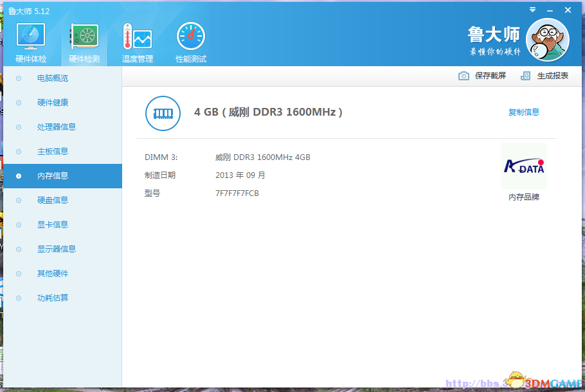Image resolution: width=585 pixels, height=392 pixels.
Task: Select 硬件检测 hardware detection icon
Action: click(84, 37)
